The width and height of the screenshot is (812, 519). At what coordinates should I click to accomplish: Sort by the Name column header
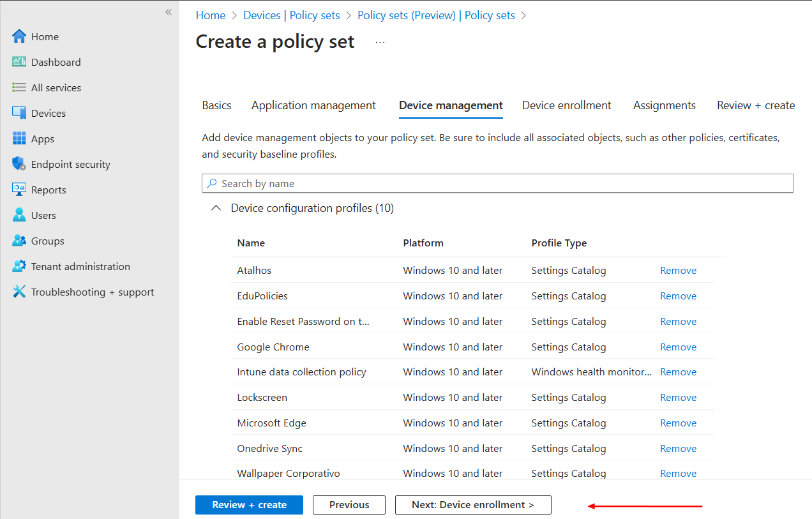coord(251,243)
